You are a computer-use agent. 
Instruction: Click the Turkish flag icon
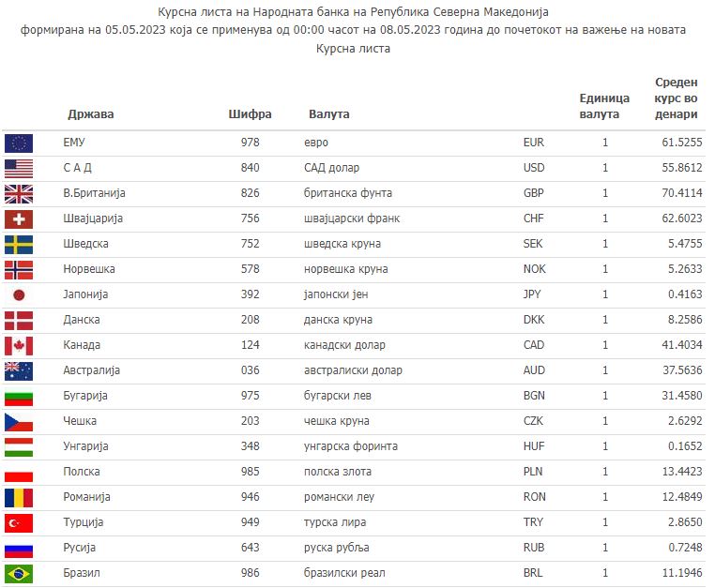pos(19,522)
